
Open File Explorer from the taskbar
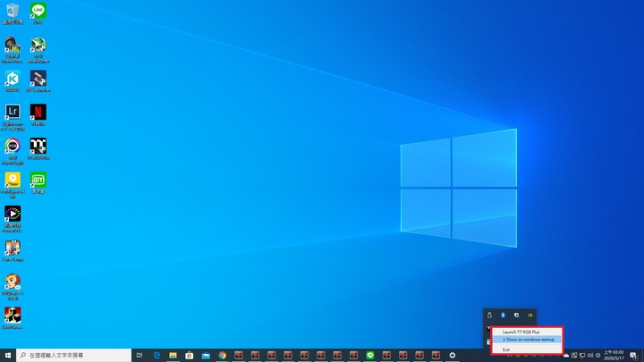point(173,355)
